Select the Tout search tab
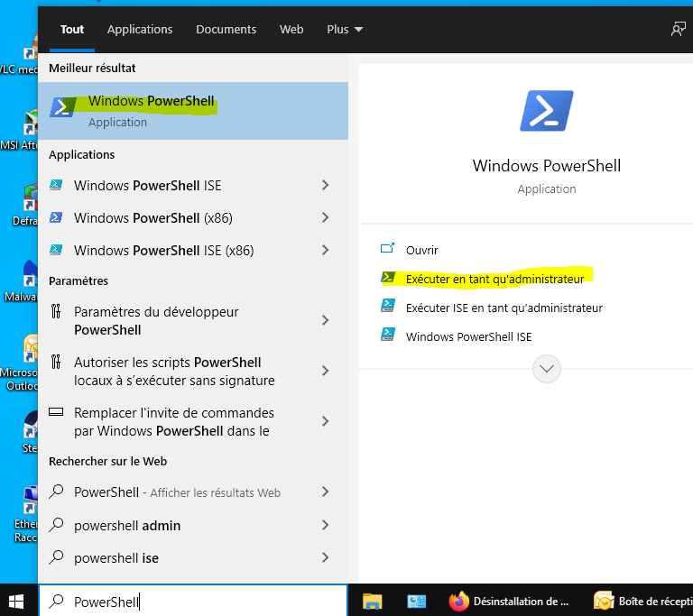The height and width of the screenshot is (616, 693). click(x=72, y=29)
